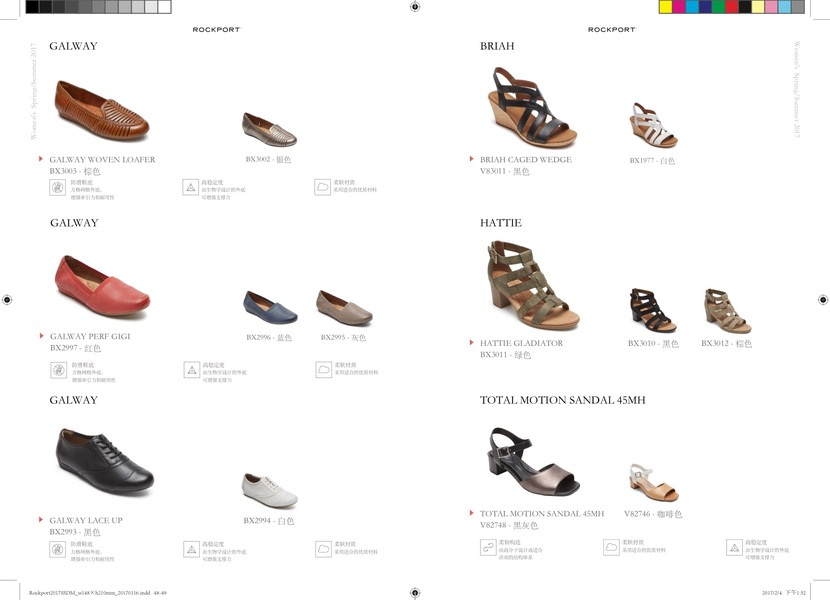Click the HATTIE section heading
The width and height of the screenshot is (830, 600).
tap(501, 223)
